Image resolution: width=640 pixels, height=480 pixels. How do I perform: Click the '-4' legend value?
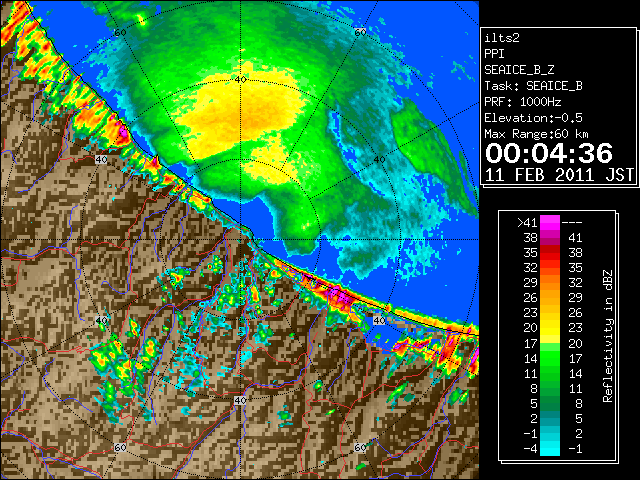[530, 449]
